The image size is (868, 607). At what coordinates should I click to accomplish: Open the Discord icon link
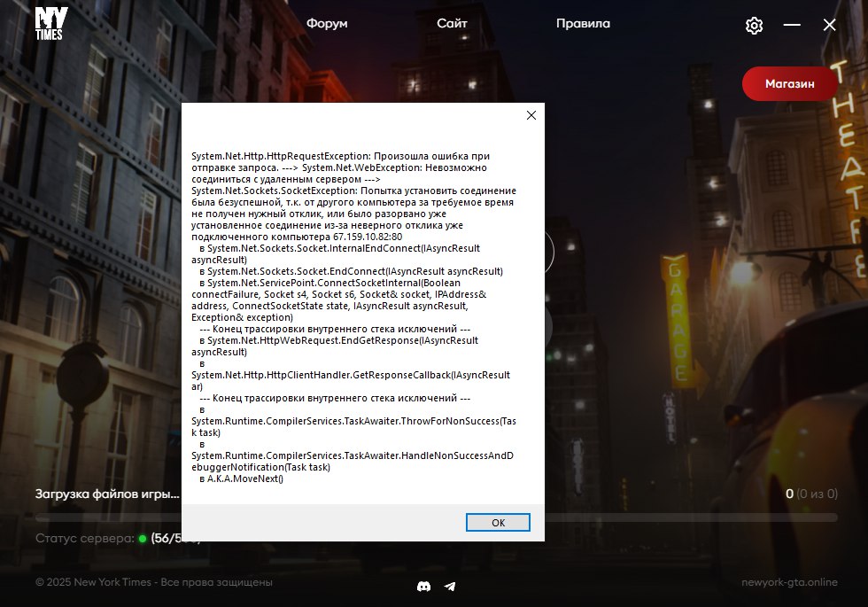pos(423,586)
